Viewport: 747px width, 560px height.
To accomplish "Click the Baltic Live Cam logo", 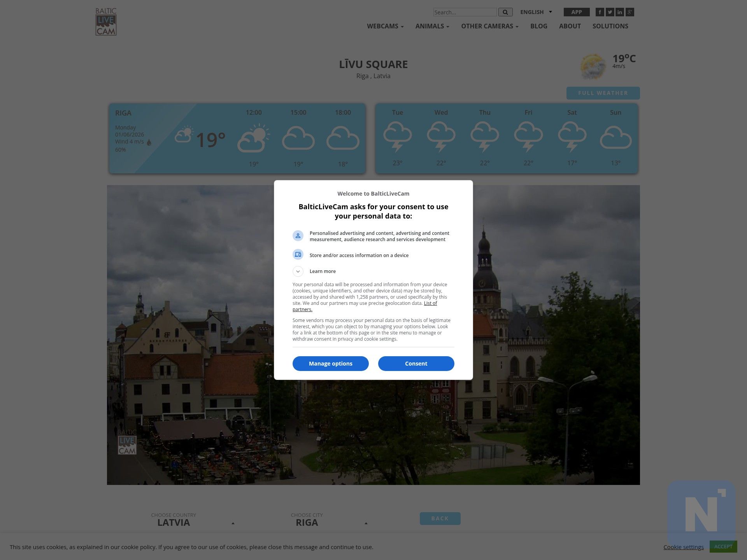I will tap(106, 22).
